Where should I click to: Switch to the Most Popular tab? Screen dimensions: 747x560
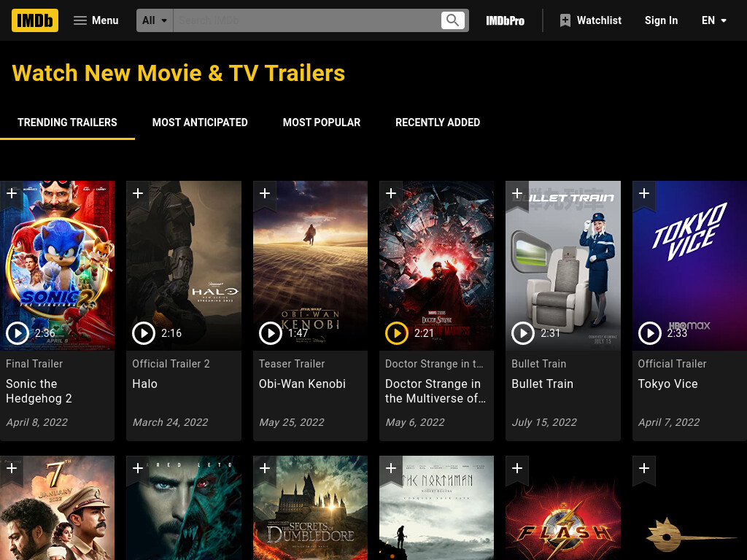pos(322,122)
